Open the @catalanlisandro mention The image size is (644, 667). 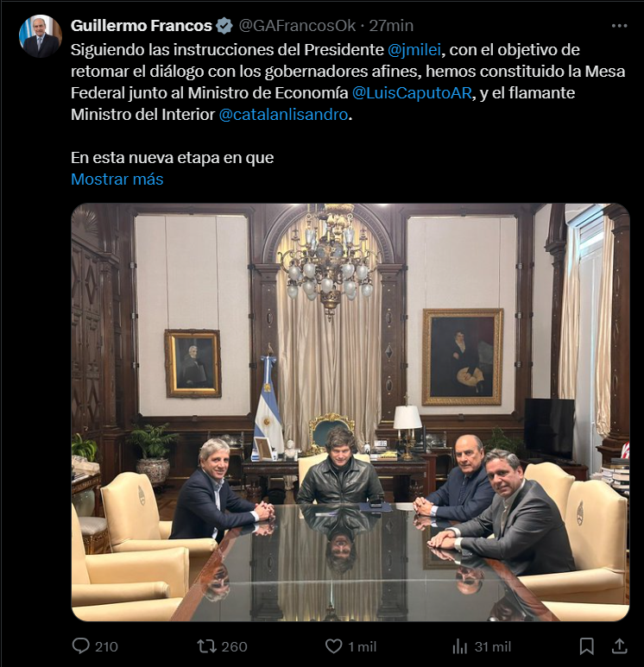[x=285, y=114]
